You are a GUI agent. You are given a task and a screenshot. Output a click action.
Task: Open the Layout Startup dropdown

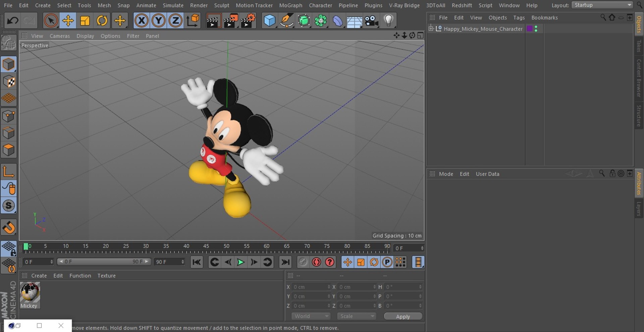tap(602, 5)
